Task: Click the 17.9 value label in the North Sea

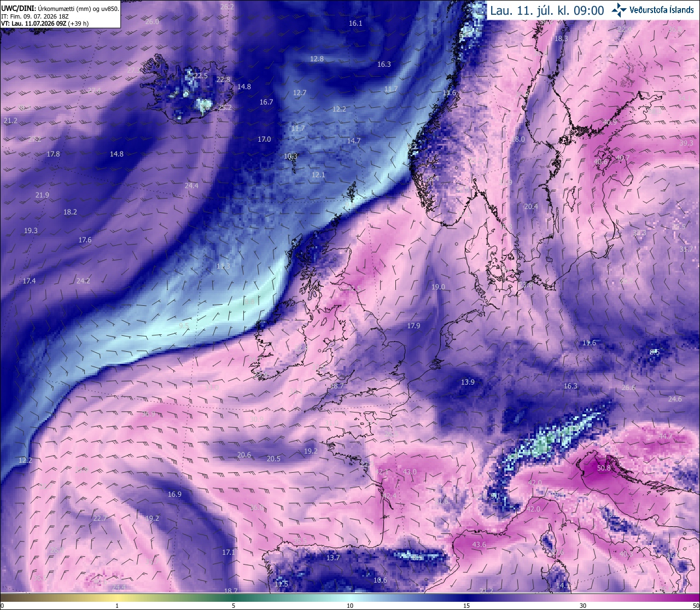Action: pos(413,326)
